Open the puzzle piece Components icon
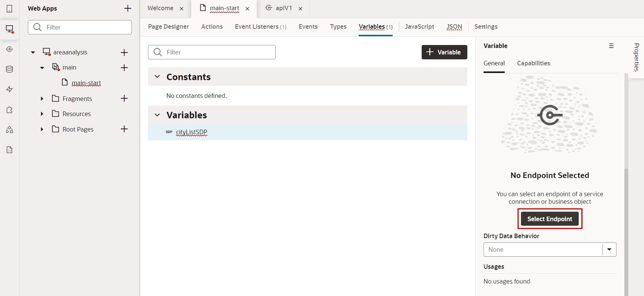 coord(9,110)
